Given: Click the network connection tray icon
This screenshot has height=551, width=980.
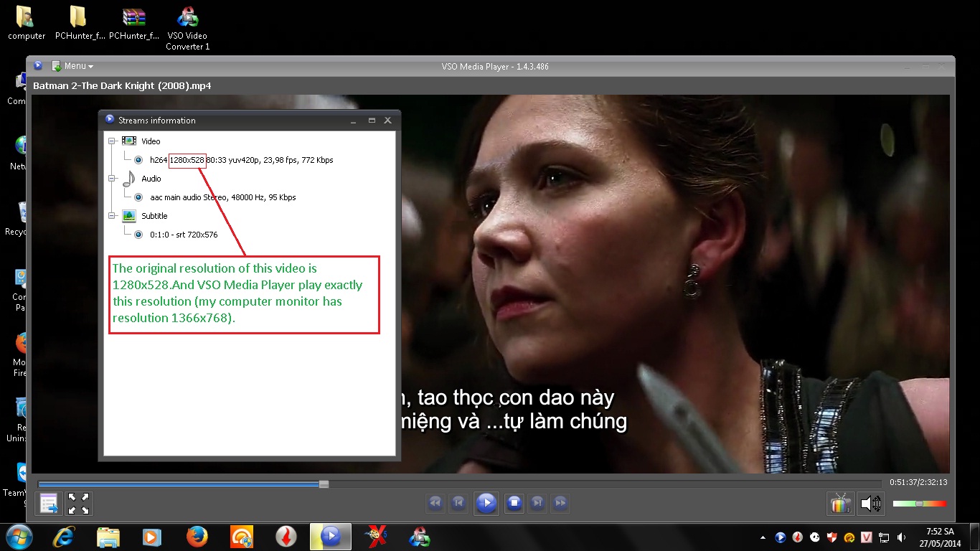Looking at the screenshot, I should coord(884,537).
